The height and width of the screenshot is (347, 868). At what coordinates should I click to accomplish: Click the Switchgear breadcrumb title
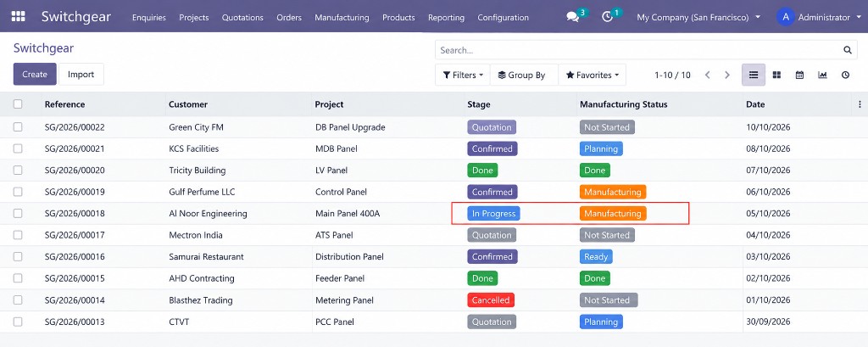[x=43, y=48]
